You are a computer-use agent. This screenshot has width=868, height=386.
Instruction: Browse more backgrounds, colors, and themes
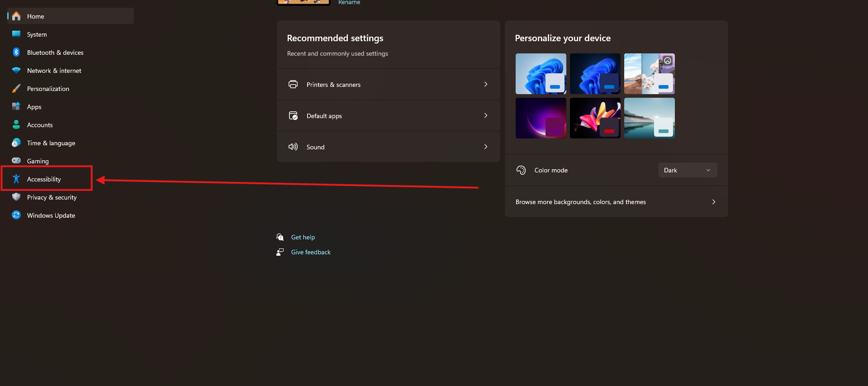coord(617,202)
